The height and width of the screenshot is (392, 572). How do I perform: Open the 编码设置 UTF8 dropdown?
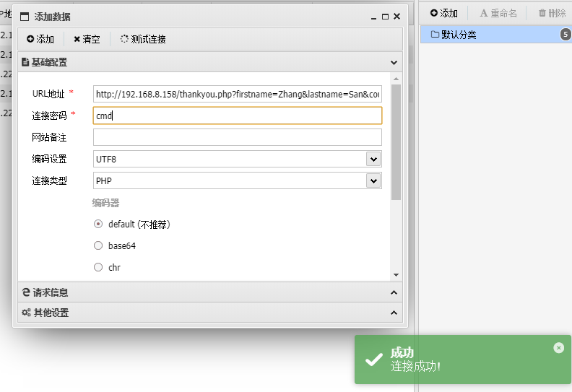(373, 159)
